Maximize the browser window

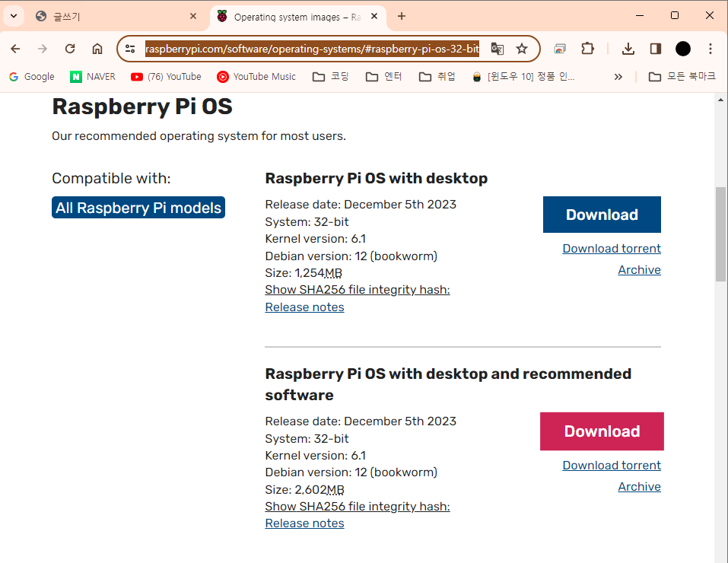(x=675, y=16)
